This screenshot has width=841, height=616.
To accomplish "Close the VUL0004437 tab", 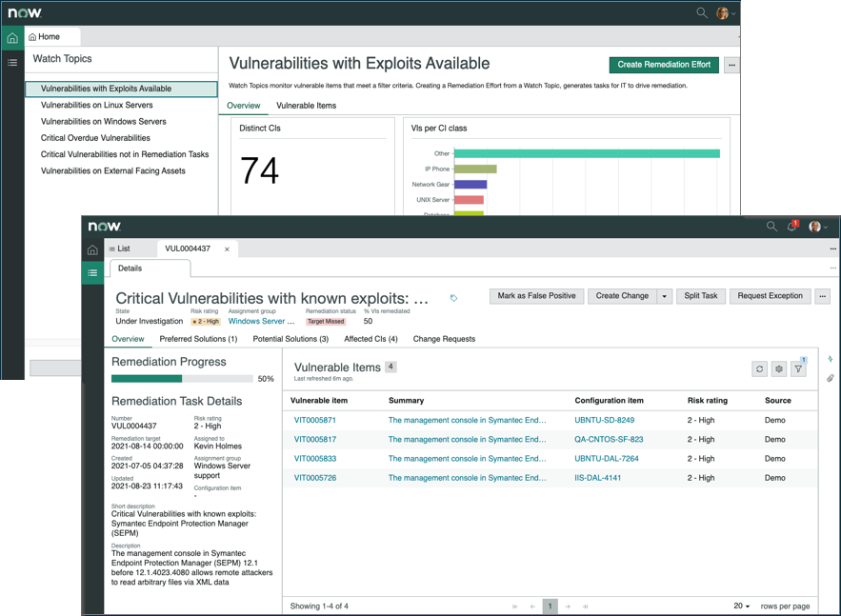I will point(227,249).
